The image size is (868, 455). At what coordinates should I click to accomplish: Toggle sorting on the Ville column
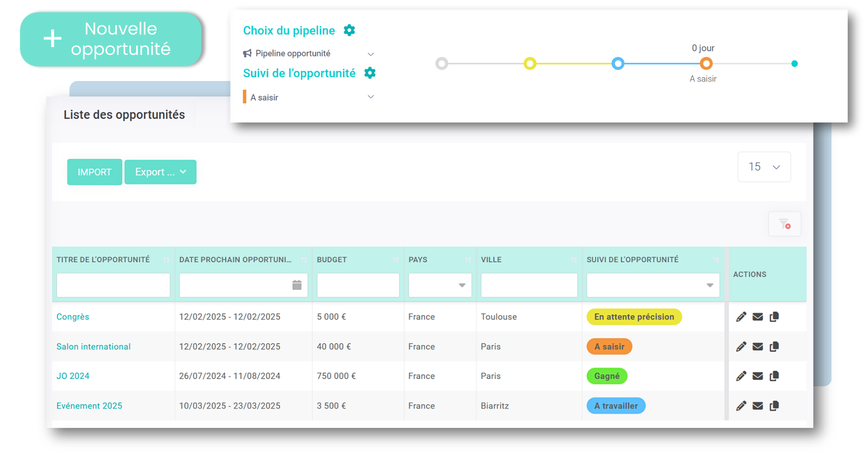tap(574, 260)
